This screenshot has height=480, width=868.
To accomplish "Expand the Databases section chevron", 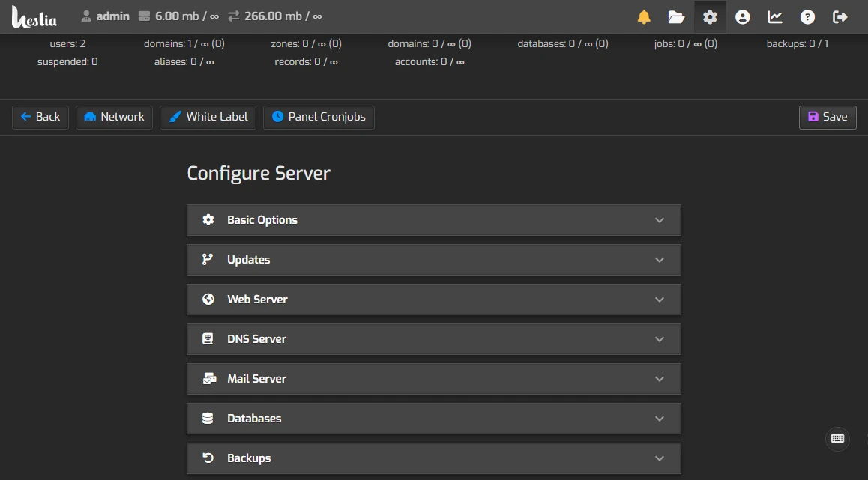I will point(660,419).
